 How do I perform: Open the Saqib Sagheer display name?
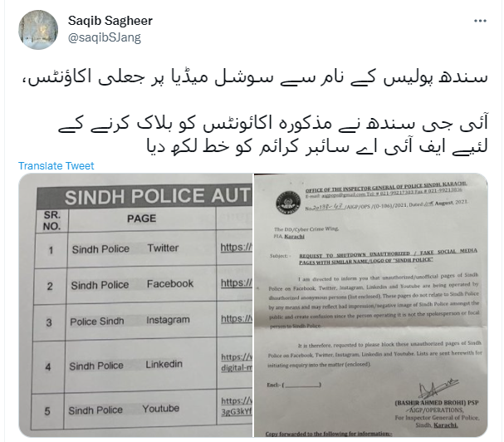pyautogui.click(x=110, y=21)
